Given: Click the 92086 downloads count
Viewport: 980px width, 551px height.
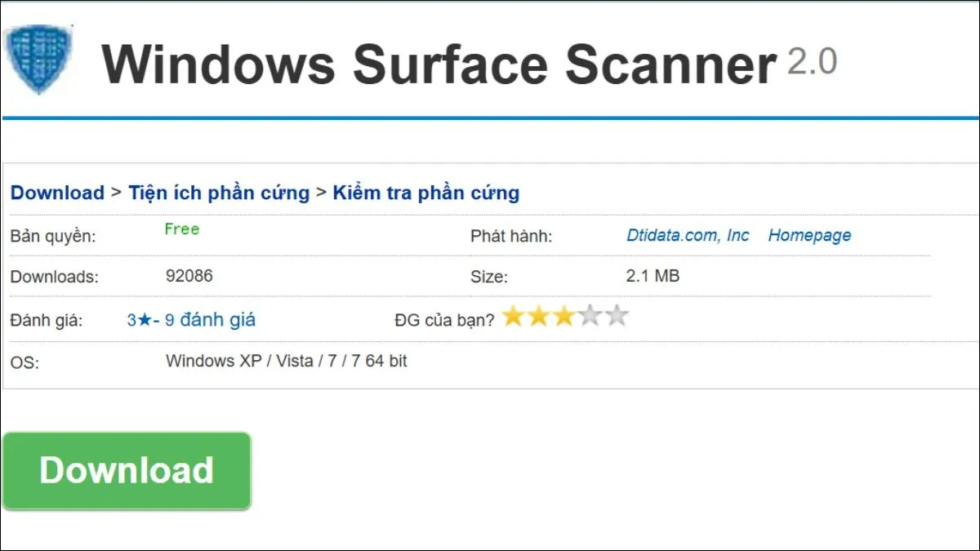Looking at the screenshot, I should pyautogui.click(x=189, y=276).
